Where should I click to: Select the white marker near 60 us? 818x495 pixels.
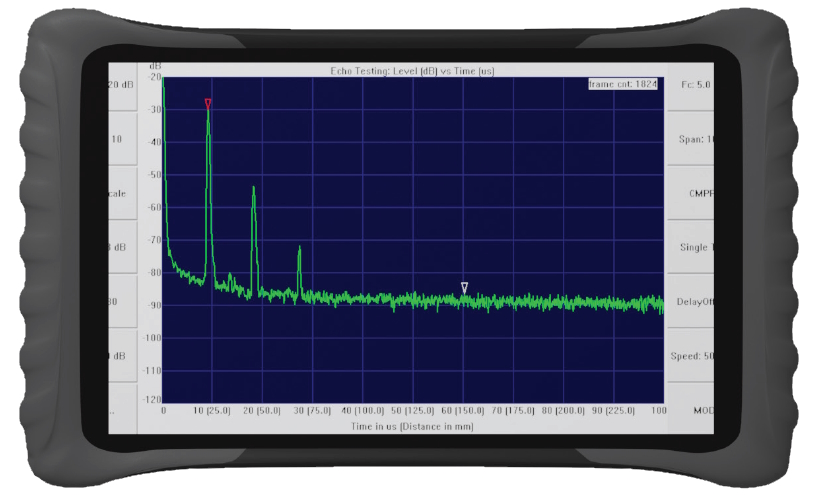point(464,288)
